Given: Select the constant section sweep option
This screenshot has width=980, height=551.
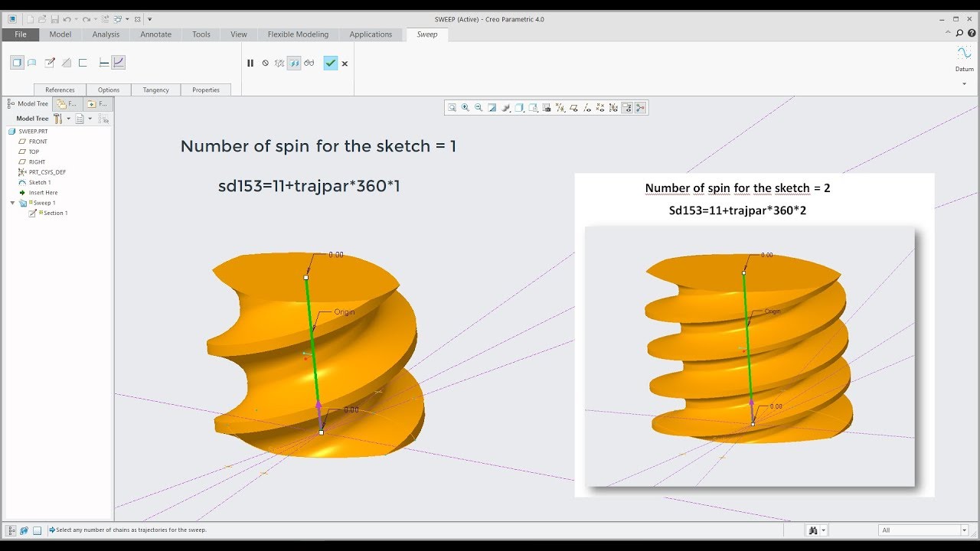Looking at the screenshot, I should click(104, 63).
